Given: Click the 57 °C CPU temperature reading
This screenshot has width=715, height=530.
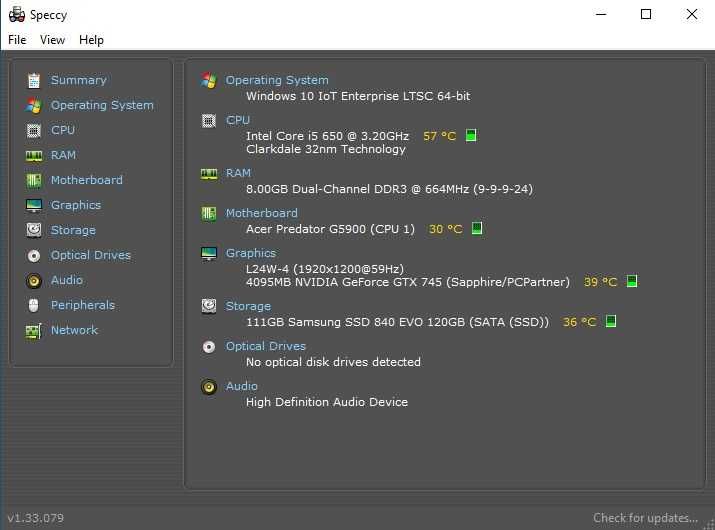Looking at the screenshot, I should (439, 136).
